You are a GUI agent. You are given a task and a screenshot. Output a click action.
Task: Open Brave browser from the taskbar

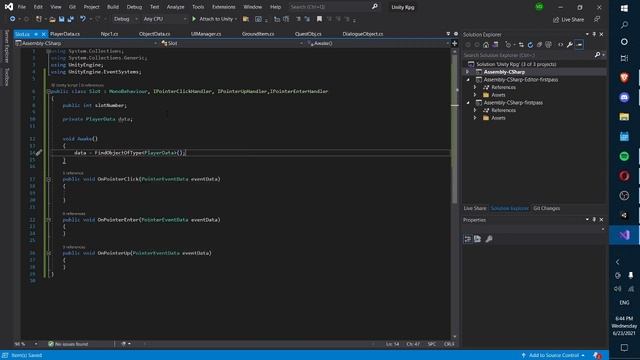[x=624, y=78]
